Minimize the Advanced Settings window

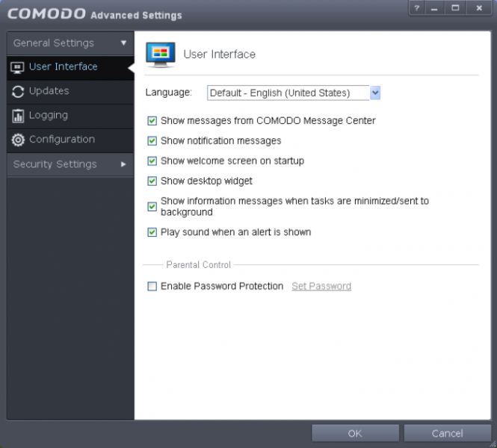tap(434, 8)
